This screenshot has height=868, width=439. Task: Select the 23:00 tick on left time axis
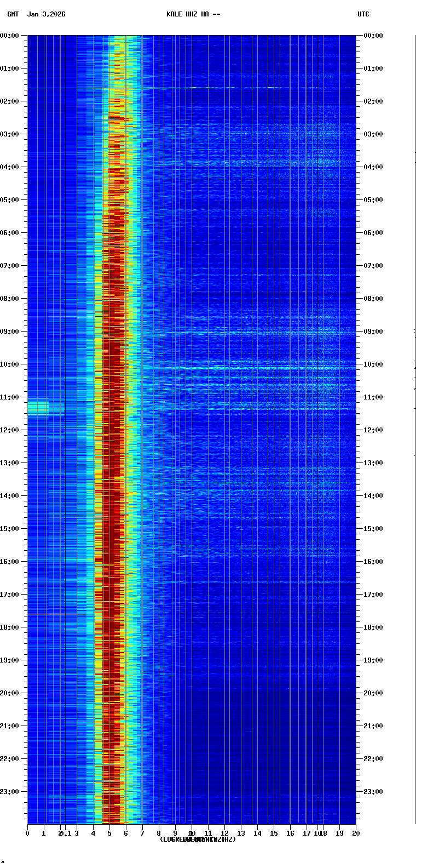point(10,792)
